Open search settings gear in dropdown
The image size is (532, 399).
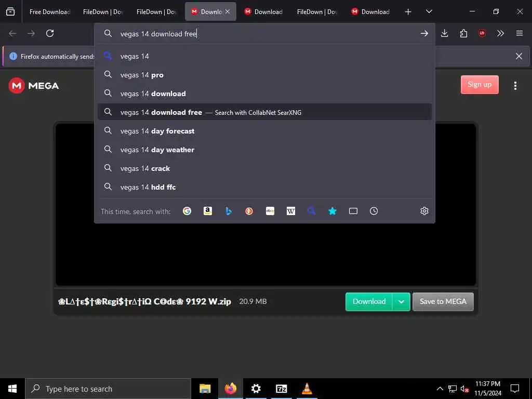pyautogui.click(x=424, y=211)
